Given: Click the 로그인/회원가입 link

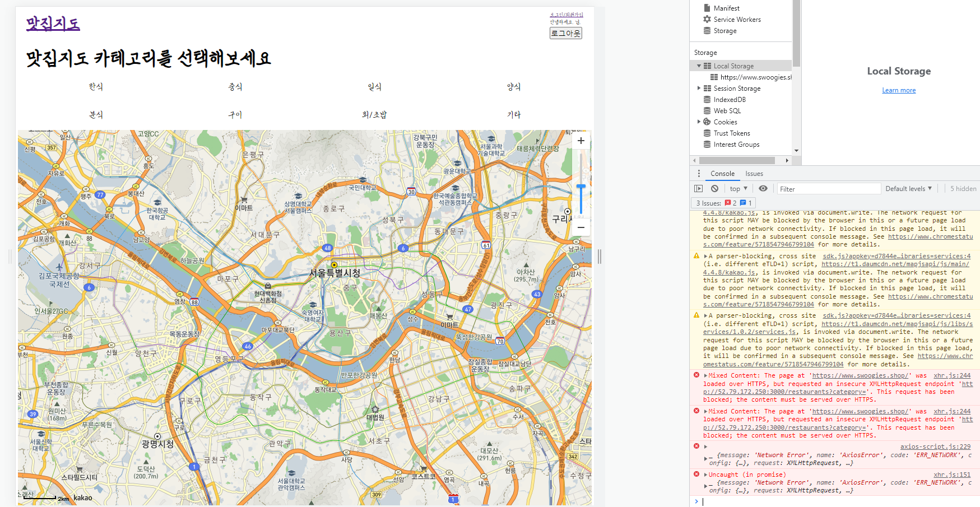Looking at the screenshot, I should click(x=566, y=15).
